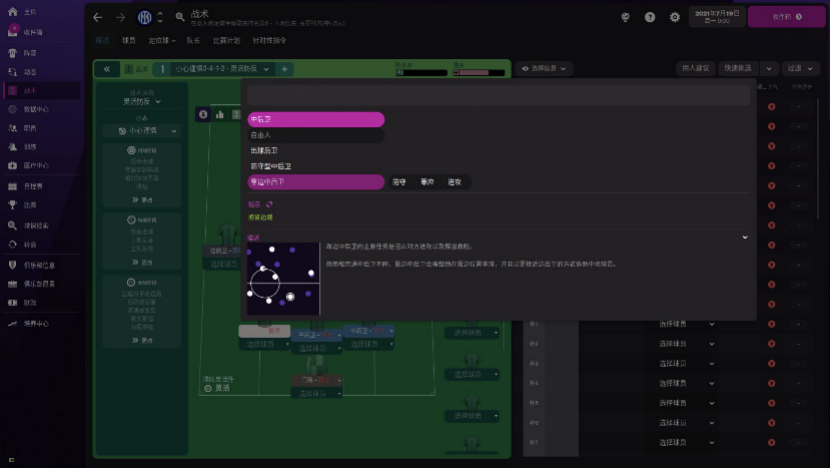Open the search magnifier at top
Image resolution: width=832 pixels, height=468 pixels.
click(180, 17)
